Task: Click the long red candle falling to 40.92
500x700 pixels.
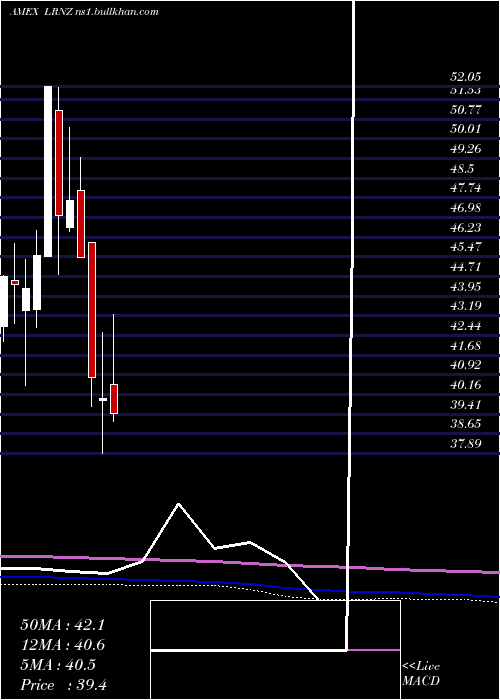Action: point(92,310)
